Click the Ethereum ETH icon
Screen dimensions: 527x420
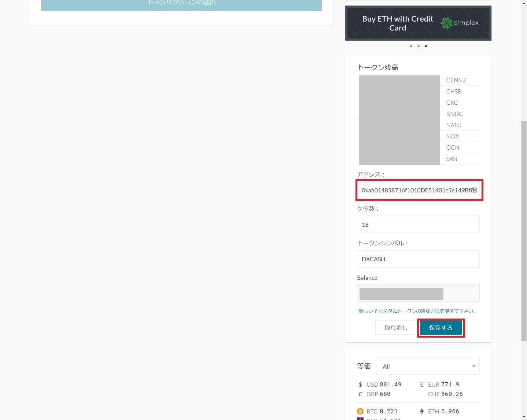pyautogui.click(x=421, y=411)
